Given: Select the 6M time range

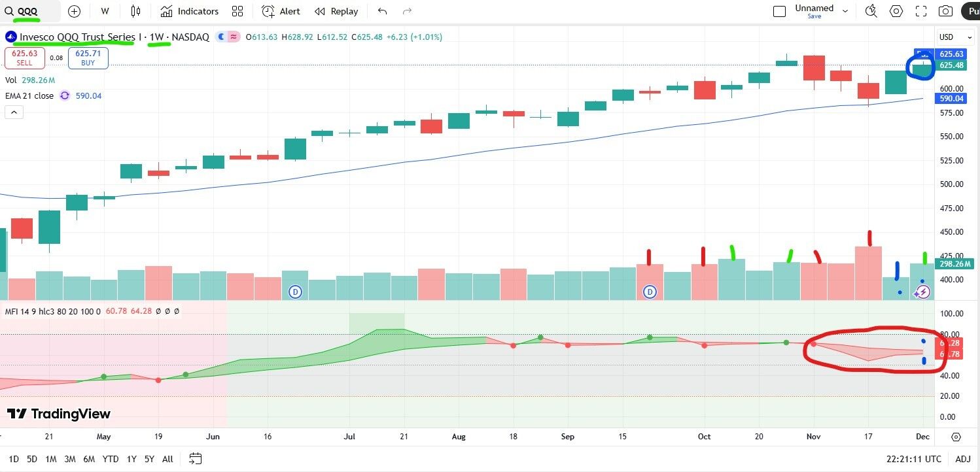Looking at the screenshot, I should point(89,459).
